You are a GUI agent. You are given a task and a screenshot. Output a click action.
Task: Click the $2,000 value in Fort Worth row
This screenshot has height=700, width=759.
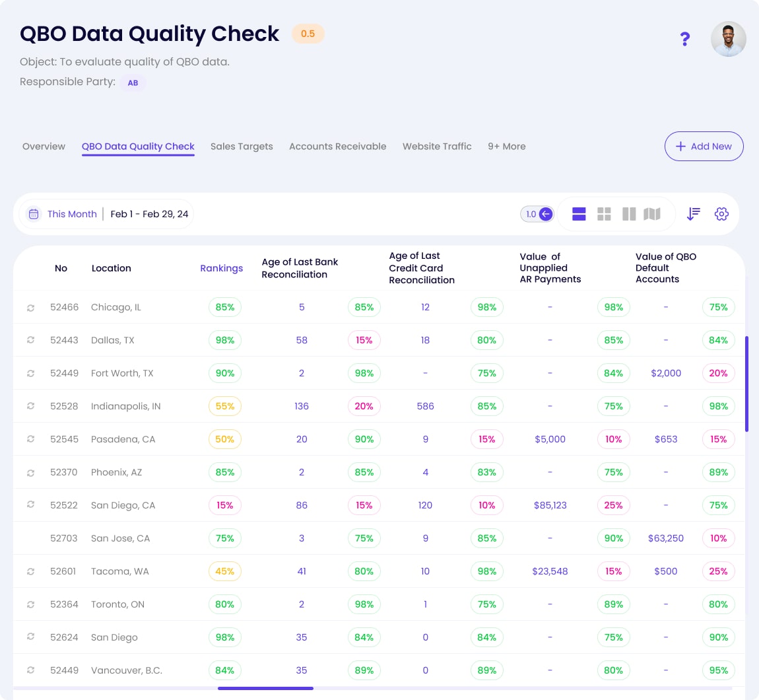point(665,373)
